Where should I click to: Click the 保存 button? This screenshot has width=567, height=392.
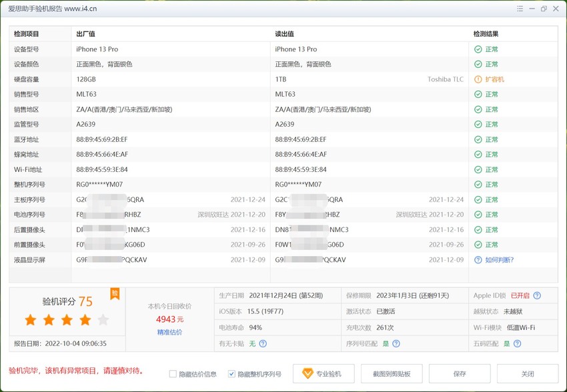coord(460,373)
